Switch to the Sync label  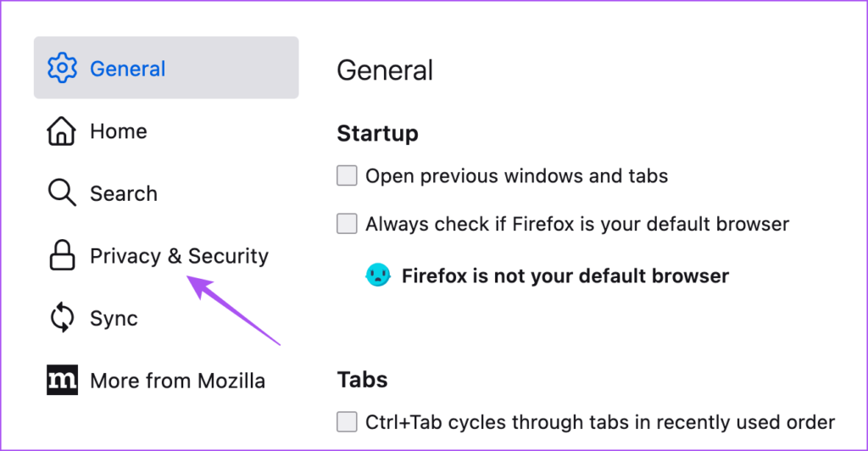coord(114,319)
